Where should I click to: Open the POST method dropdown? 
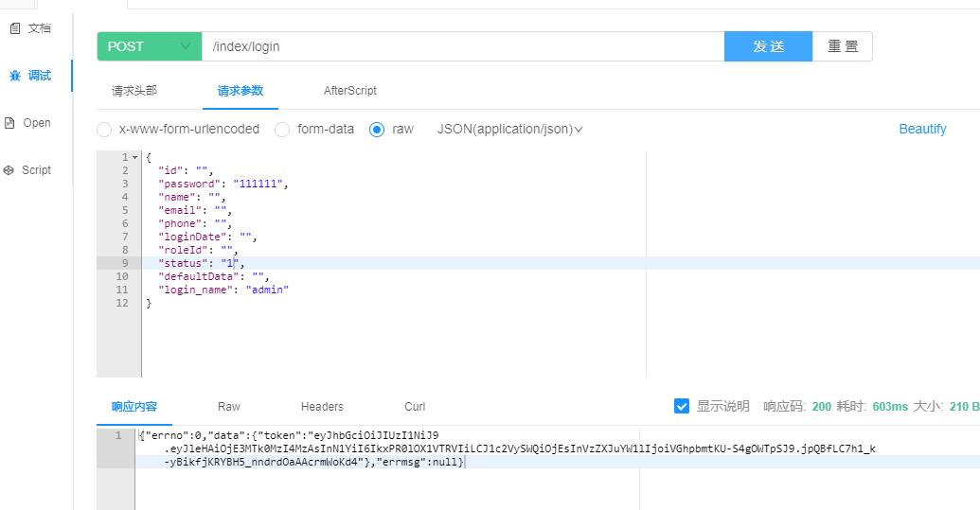pyautogui.click(x=150, y=46)
